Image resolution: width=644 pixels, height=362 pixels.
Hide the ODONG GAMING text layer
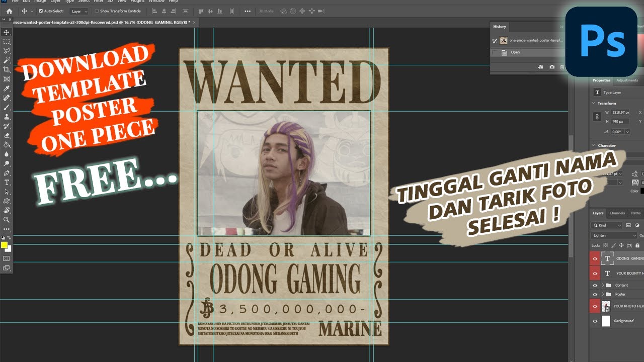click(595, 258)
